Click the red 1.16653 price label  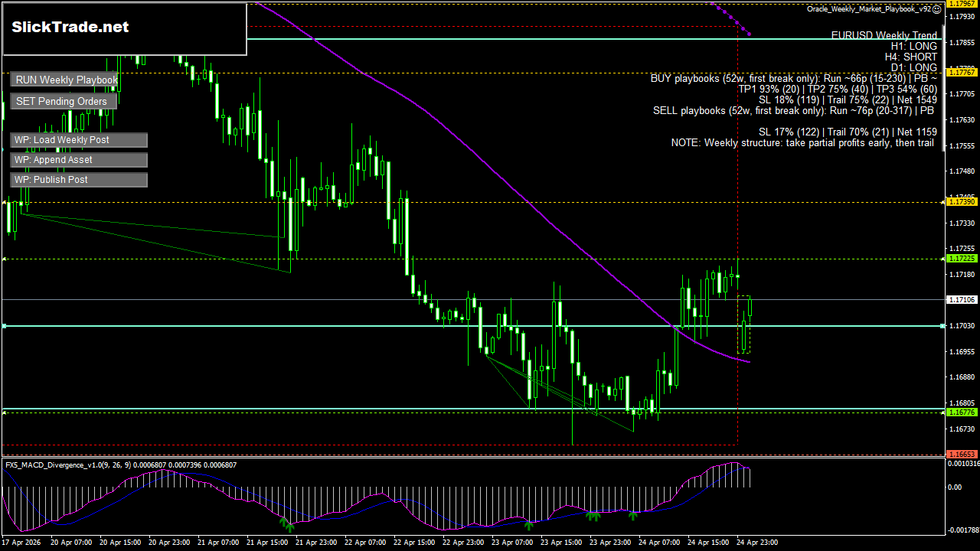pos(962,455)
